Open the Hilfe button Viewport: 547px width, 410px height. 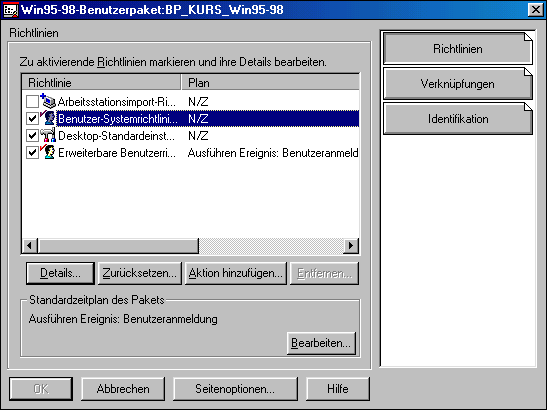coord(338,389)
